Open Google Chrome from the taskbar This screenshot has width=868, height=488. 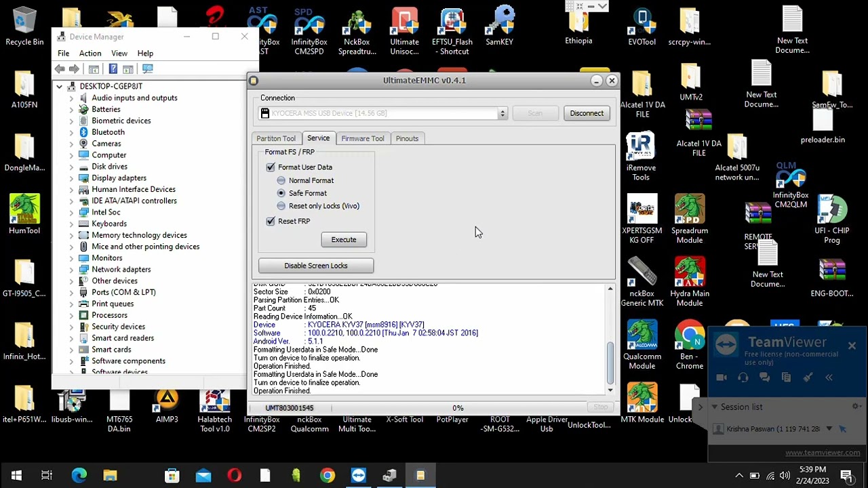pos(328,476)
